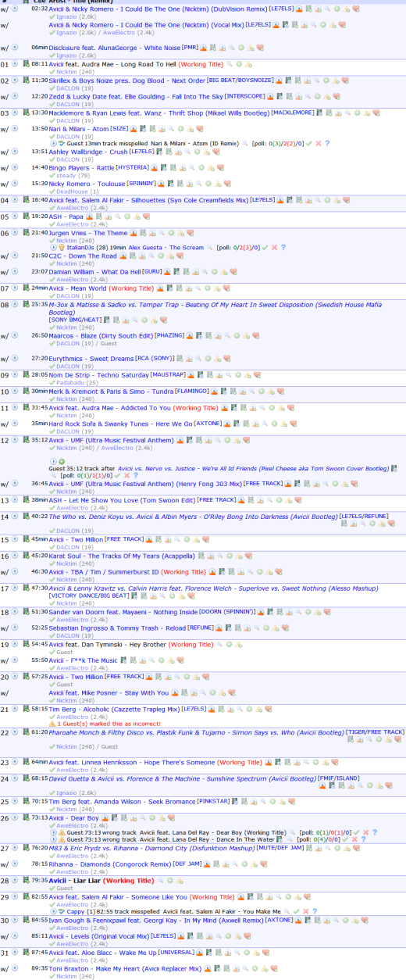The width and height of the screenshot is (406, 980).
Task: Click blue question mark on Atom (ID Remix) poll
Action: 327,144
